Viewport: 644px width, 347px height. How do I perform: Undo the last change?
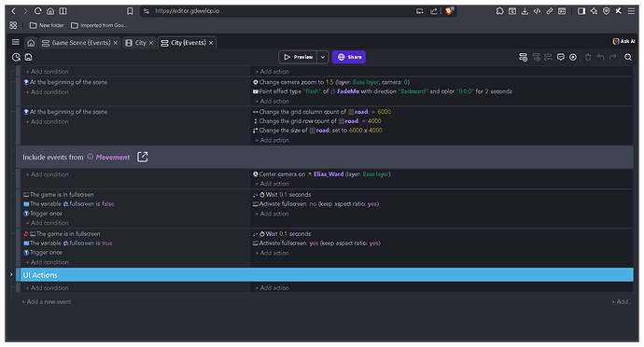(600, 57)
